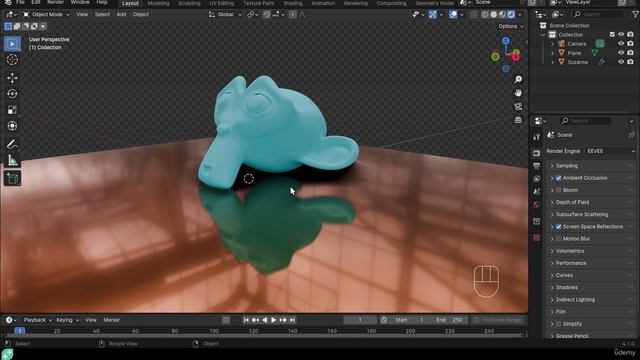Viewport: 640px width, 360px height.
Task: Click the outliner filter funnel icon
Action: (635, 14)
